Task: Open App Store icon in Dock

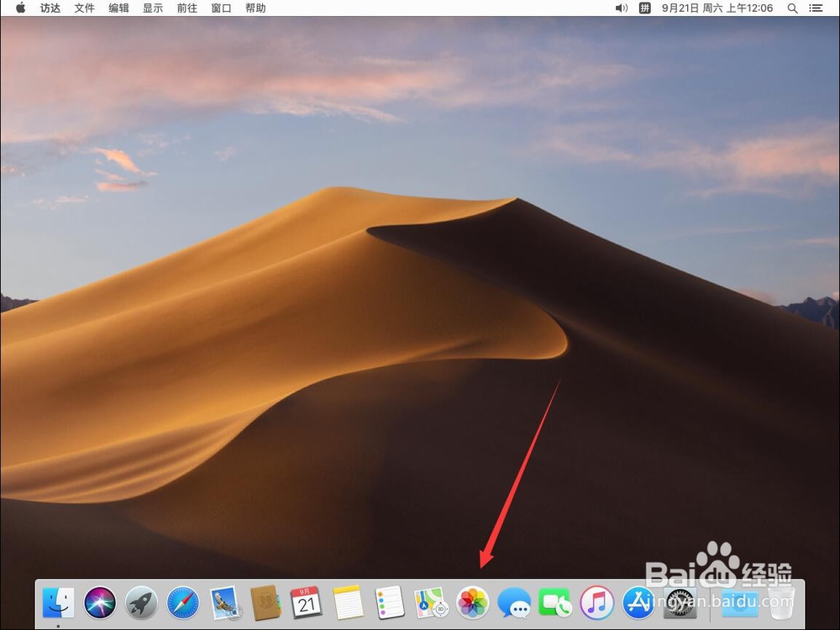Action: pyautogui.click(x=638, y=602)
